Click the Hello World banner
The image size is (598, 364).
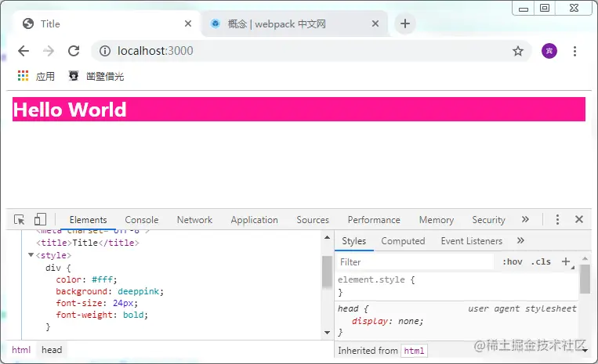pos(299,110)
